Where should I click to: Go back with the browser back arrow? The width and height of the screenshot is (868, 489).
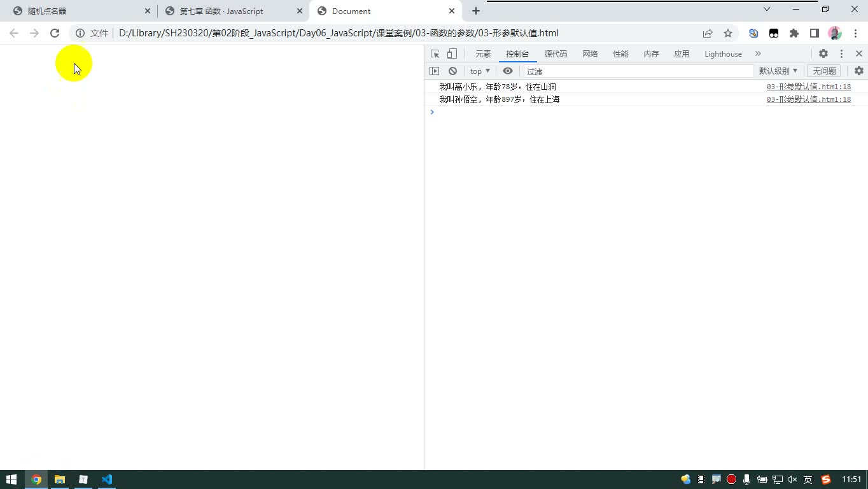tap(14, 33)
